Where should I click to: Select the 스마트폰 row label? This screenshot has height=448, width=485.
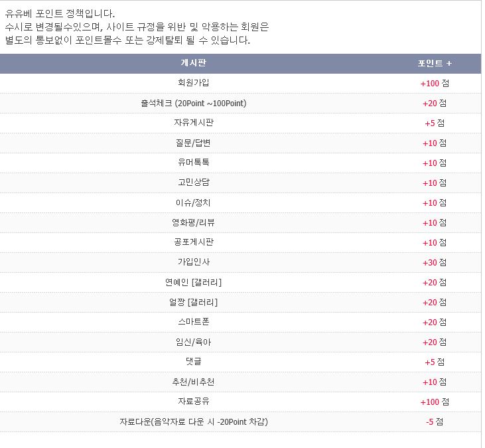tap(193, 322)
